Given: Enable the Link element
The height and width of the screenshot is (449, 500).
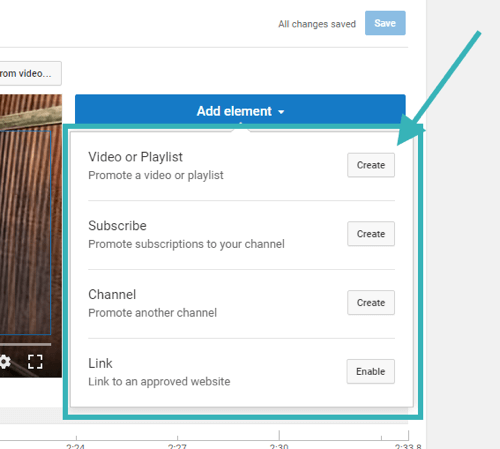Looking at the screenshot, I should pos(370,371).
